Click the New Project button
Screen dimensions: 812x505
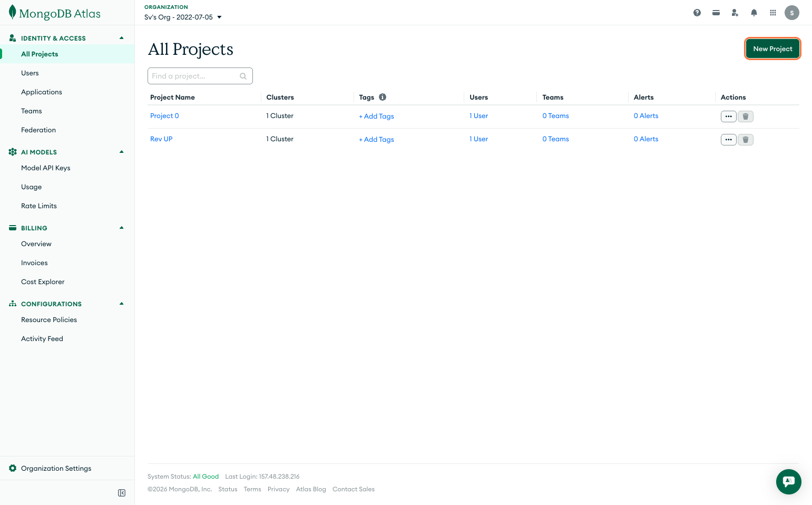[772, 48]
